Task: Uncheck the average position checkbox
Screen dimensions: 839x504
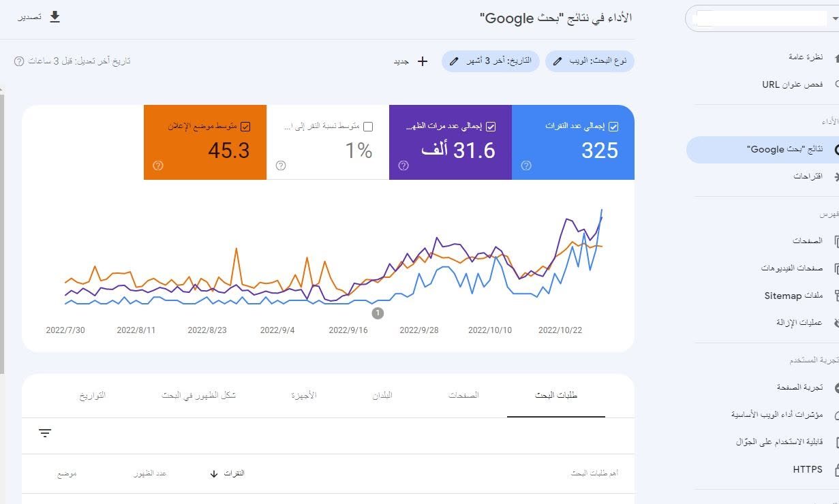Action: tap(245, 127)
